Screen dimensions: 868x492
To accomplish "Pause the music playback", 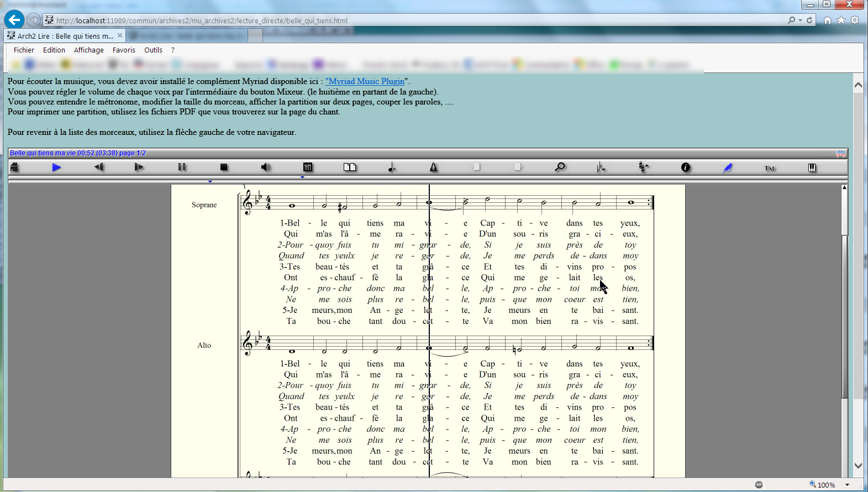I will 182,167.
